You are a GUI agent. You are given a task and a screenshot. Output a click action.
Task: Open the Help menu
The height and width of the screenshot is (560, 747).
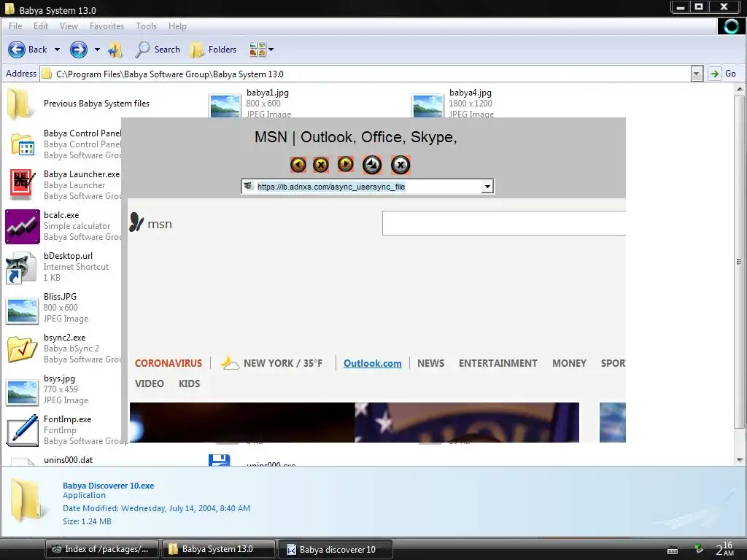coord(177,26)
